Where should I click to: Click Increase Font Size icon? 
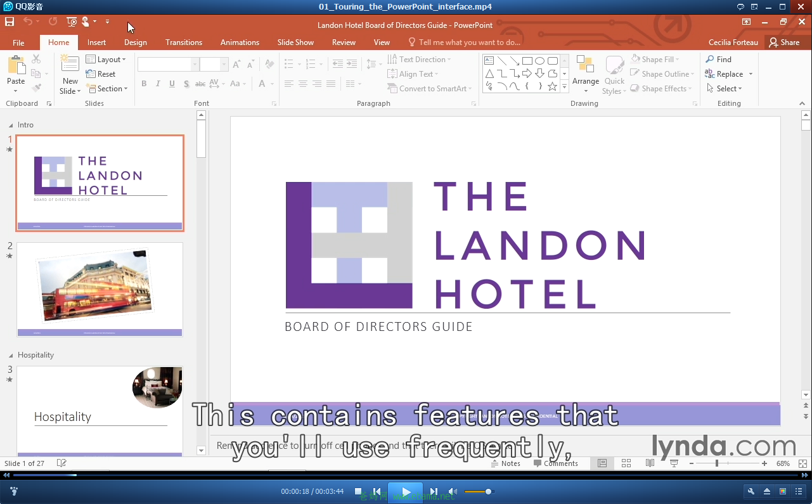click(236, 65)
